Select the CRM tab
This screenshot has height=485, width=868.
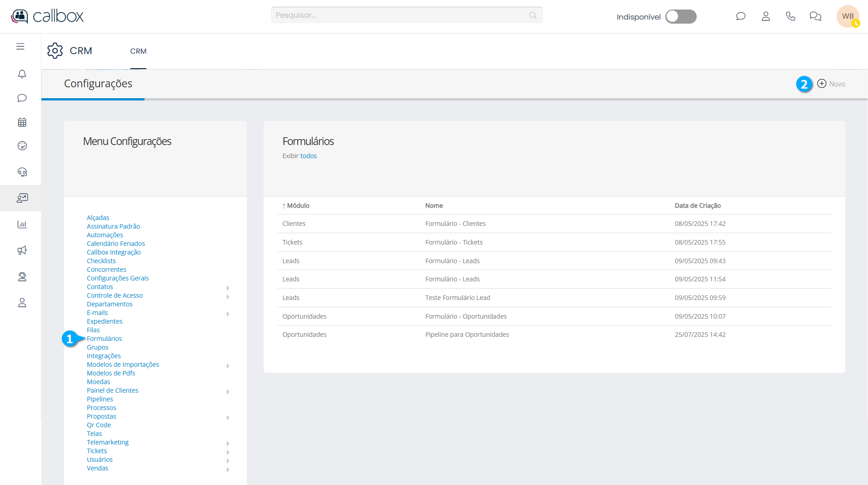click(138, 51)
